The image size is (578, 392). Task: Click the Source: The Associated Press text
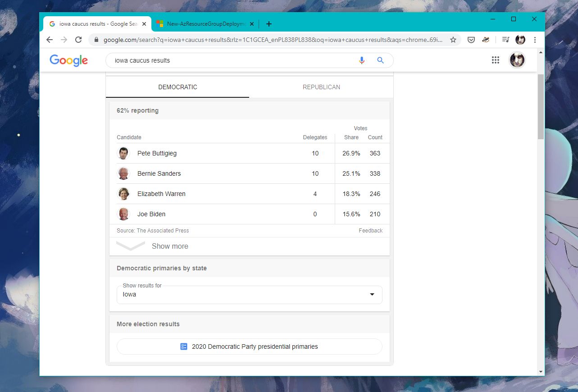click(x=153, y=231)
